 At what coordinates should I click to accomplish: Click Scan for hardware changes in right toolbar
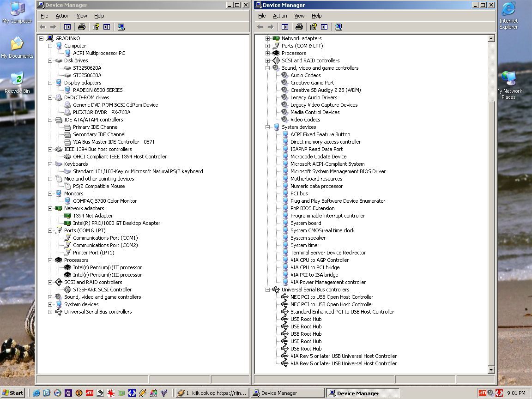[339, 27]
